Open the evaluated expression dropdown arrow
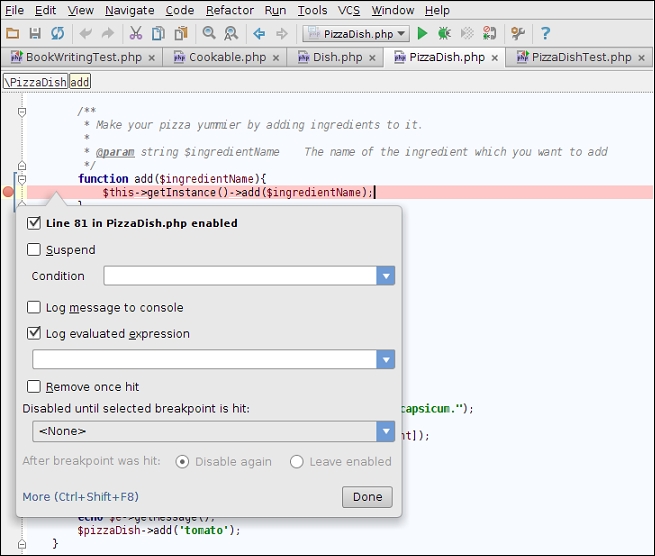The height and width of the screenshot is (556, 655). click(x=386, y=359)
